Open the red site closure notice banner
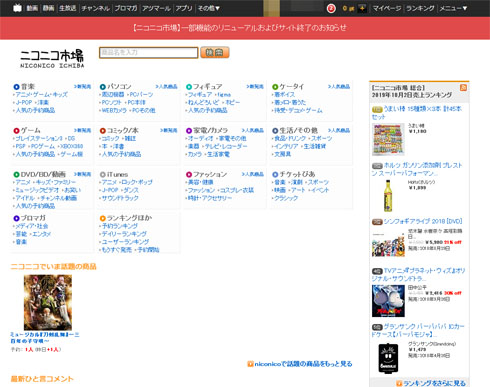 (240, 28)
